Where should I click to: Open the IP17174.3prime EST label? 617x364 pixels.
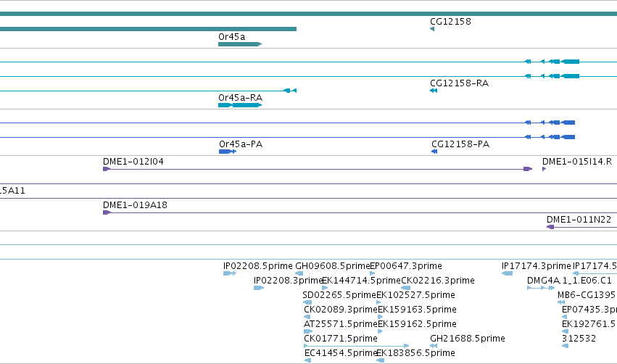click(536, 266)
